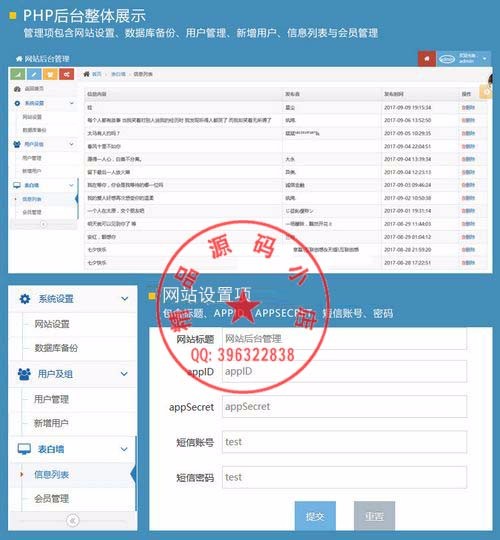Open 新增用户 in the enlarged sidebar

(x=51, y=423)
